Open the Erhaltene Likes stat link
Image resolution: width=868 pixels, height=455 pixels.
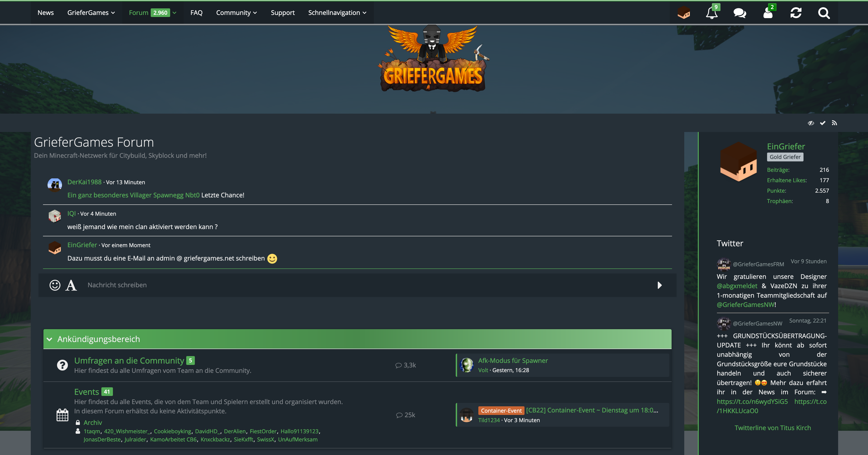point(787,180)
